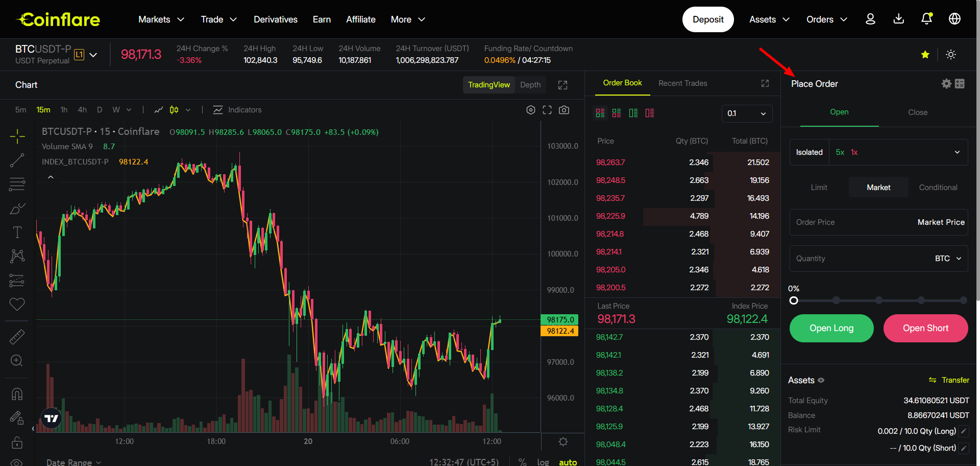The width and height of the screenshot is (980, 466).
Task: Switch to the Recent Trades tab
Action: (x=682, y=83)
